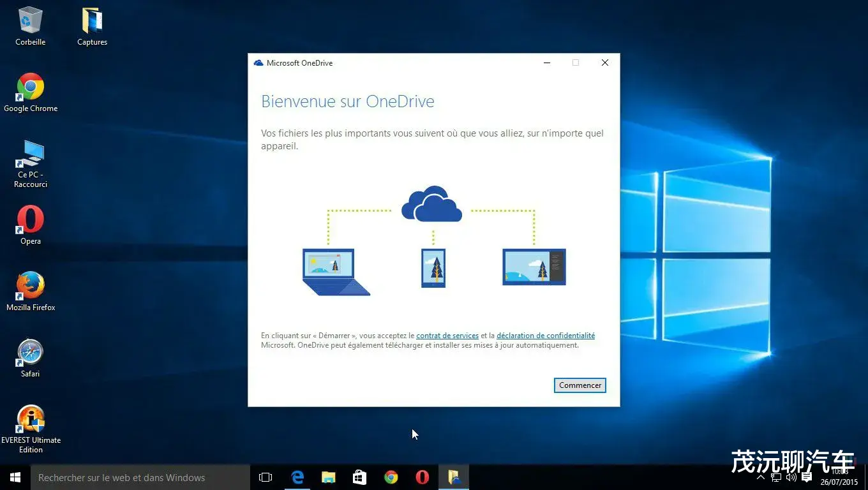Open File Explorer from the taskbar
The height and width of the screenshot is (490, 868).
point(329,477)
